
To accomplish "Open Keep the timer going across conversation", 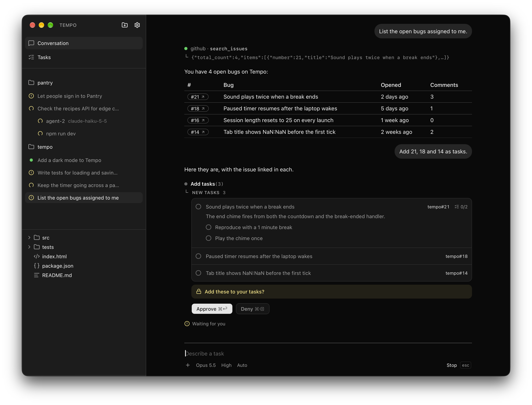I will tap(84, 185).
